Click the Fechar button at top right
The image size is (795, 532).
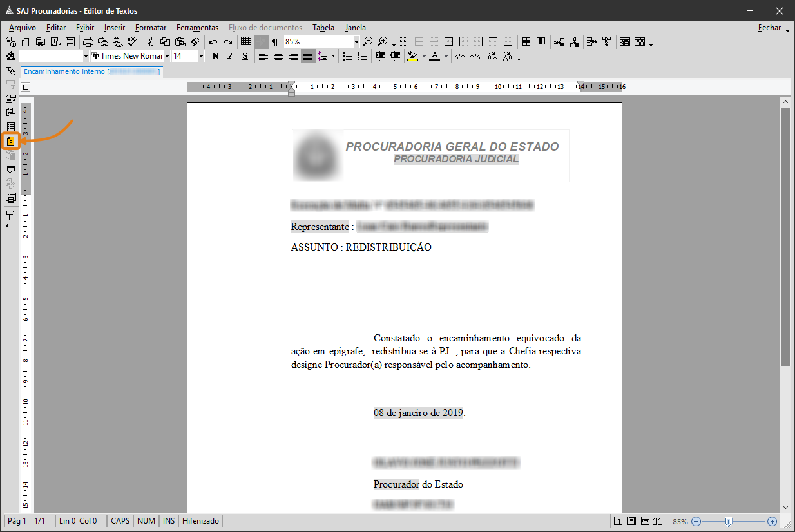[x=769, y=28]
